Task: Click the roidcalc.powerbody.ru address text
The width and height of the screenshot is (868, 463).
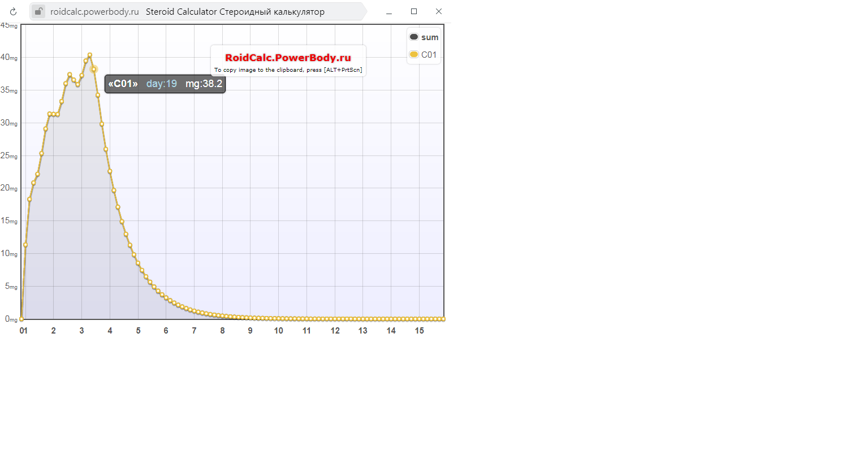Action: coord(94,12)
